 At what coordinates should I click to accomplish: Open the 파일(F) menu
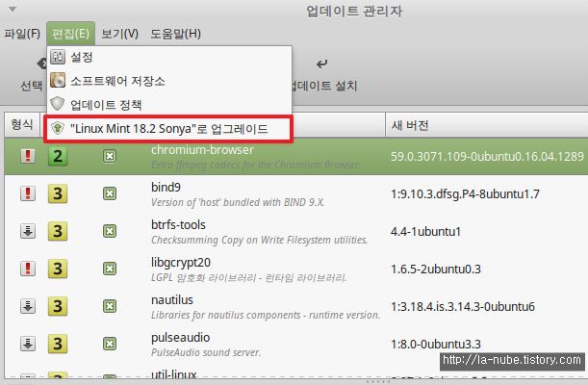point(22,34)
